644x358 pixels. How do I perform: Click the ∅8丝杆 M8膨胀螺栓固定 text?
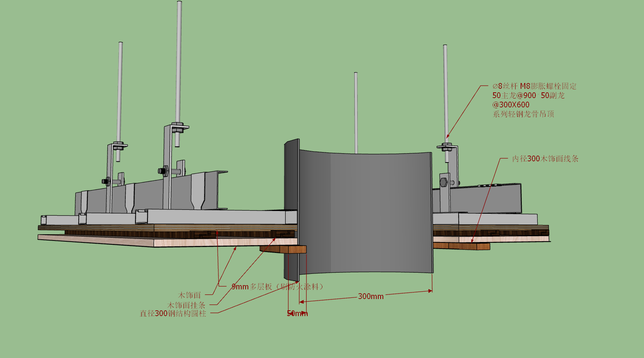[x=534, y=86]
